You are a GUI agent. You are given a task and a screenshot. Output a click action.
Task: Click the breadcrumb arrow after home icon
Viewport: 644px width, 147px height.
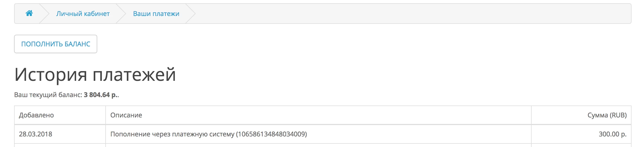click(x=44, y=14)
